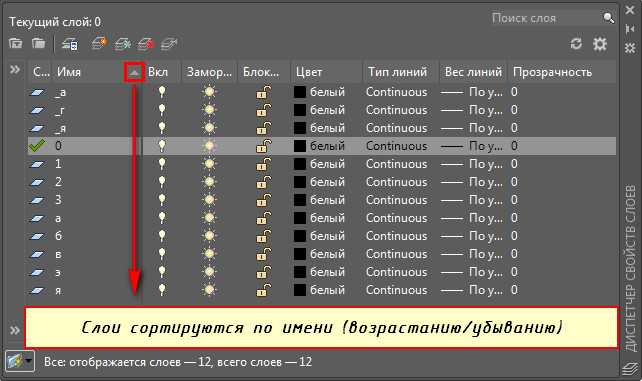Screen dimensions: 642x381
Task: Create a new layer
Action: 99,43
